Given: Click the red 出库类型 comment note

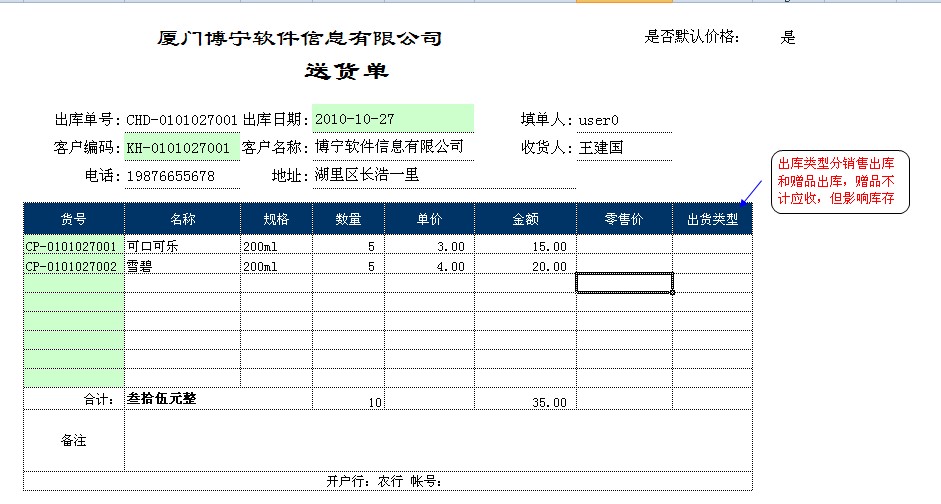Looking at the screenshot, I should (x=840, y=182).
